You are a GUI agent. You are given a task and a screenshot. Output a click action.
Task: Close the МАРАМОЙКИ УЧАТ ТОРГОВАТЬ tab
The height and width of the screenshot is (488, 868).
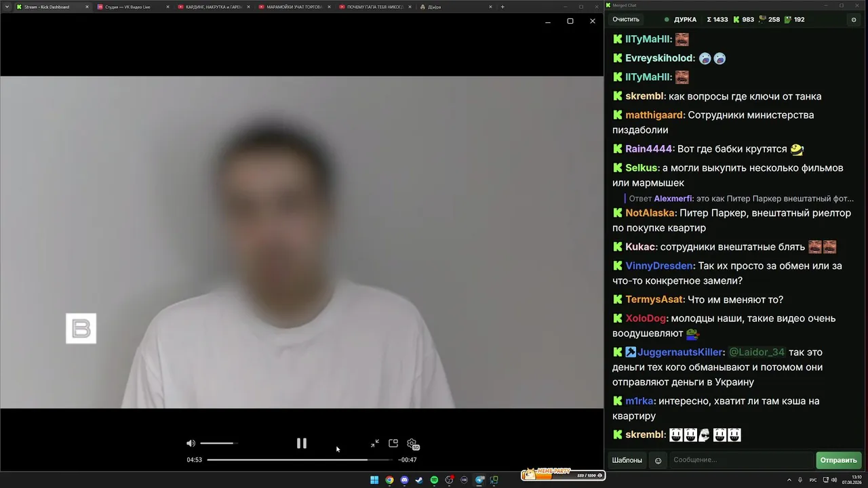(329, 7)
